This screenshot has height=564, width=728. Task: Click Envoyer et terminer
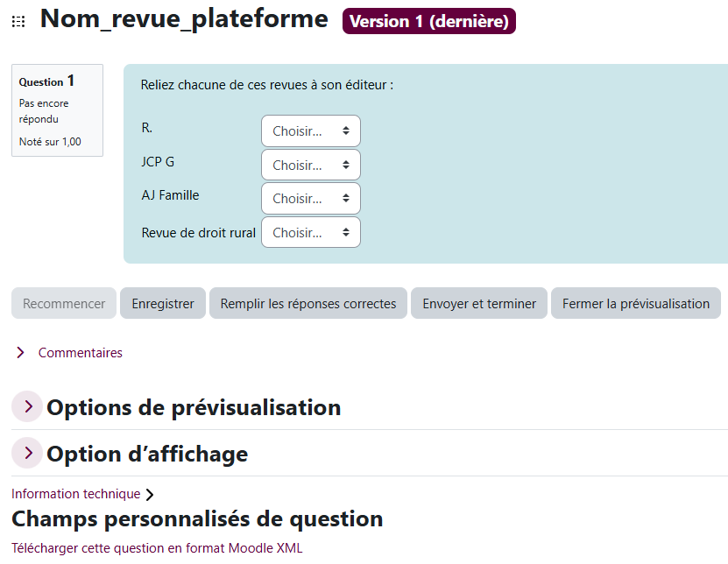point(478,303)
